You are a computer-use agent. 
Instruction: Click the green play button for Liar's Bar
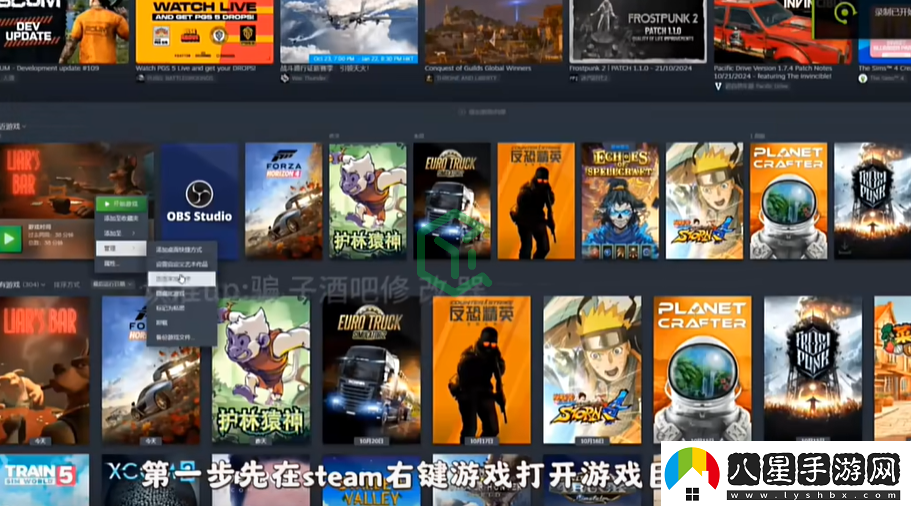(x=10, y=239)
